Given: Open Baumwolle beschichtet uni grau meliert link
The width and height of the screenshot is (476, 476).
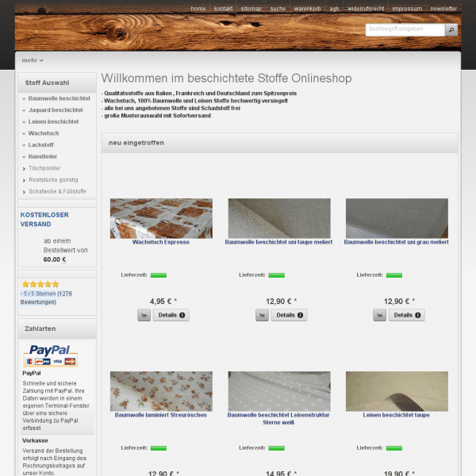Looking at the screenshot, I should click(396, 242).
